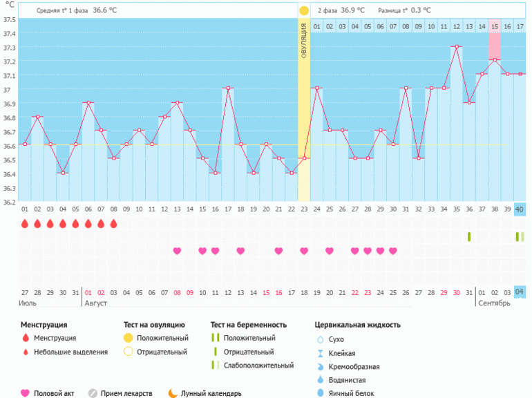Click the Яичный белок cervical fluid icon
Viewport: 532px width, 398px height.
point(320,393)
